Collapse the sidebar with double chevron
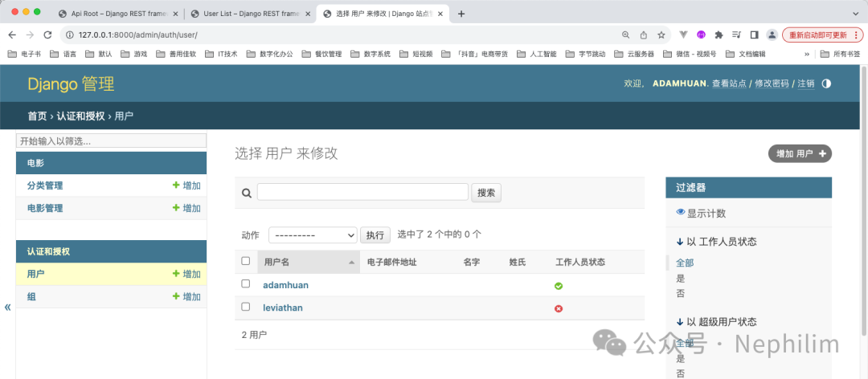The height and width of the screenshot is (379, 868). click(8, 308)
